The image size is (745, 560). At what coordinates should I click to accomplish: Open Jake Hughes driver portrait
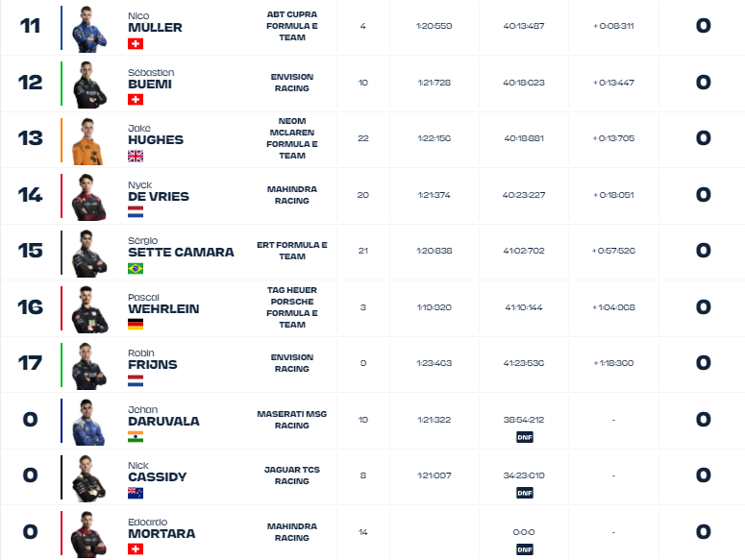pos(88,141)
